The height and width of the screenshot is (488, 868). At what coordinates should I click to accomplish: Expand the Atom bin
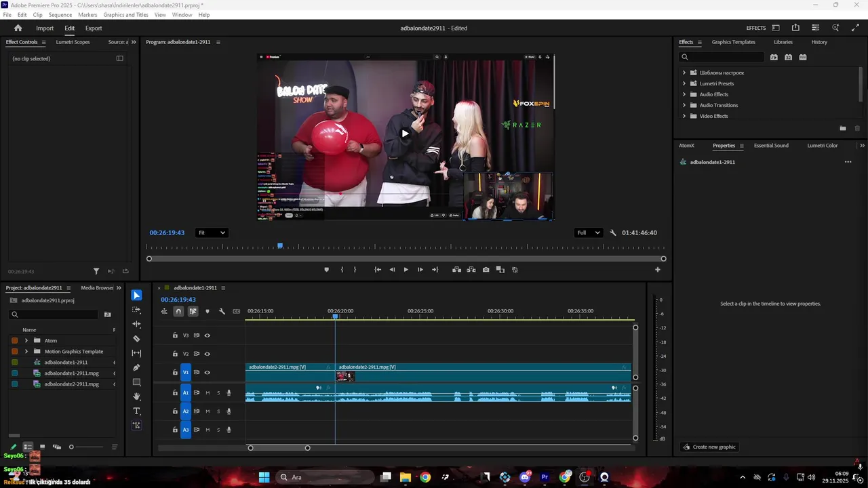pos(26,341)
